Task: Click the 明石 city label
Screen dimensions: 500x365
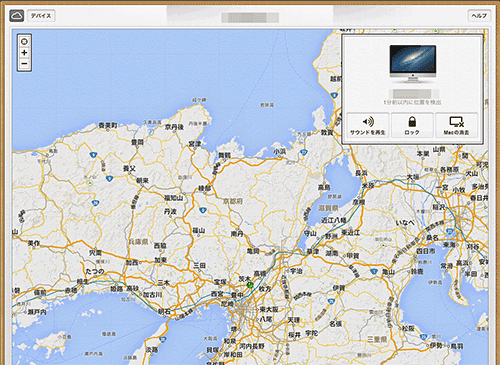Action: tap(164, 312)
